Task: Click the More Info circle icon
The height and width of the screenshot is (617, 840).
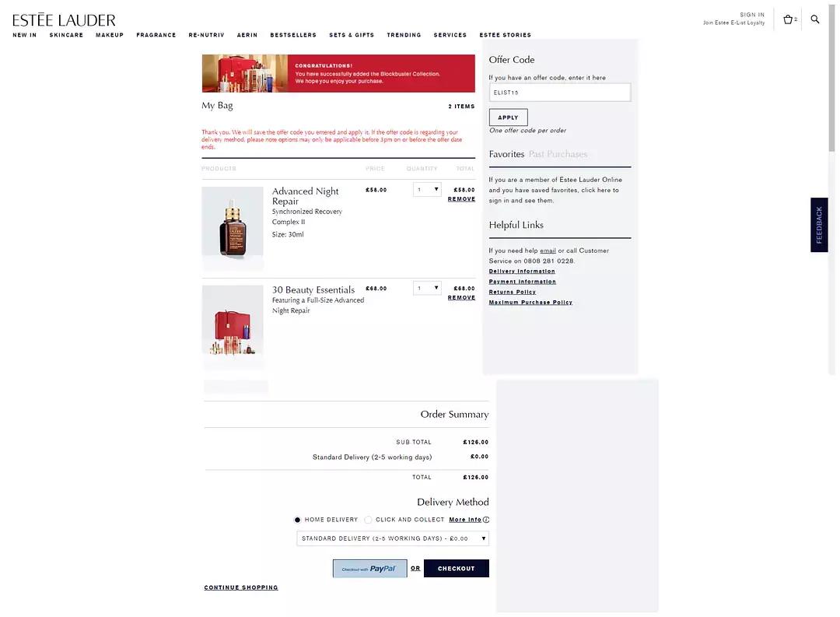Action: coord(486,520)
